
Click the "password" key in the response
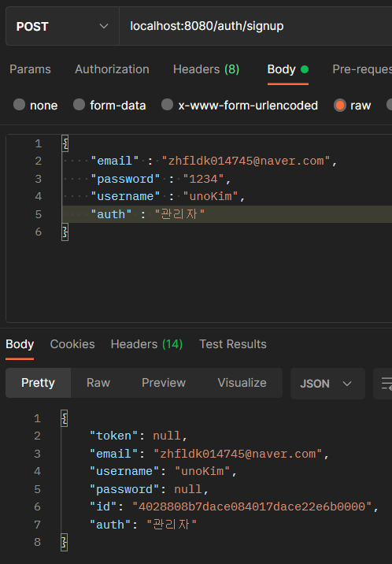[x=124, y=489]
